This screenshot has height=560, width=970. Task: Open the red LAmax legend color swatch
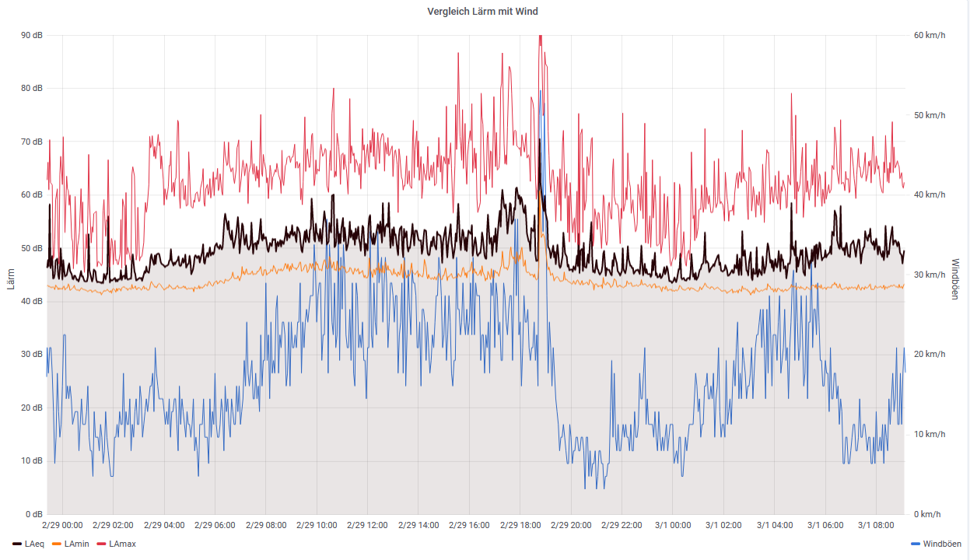pyautogui.click(x=102, y=544)
